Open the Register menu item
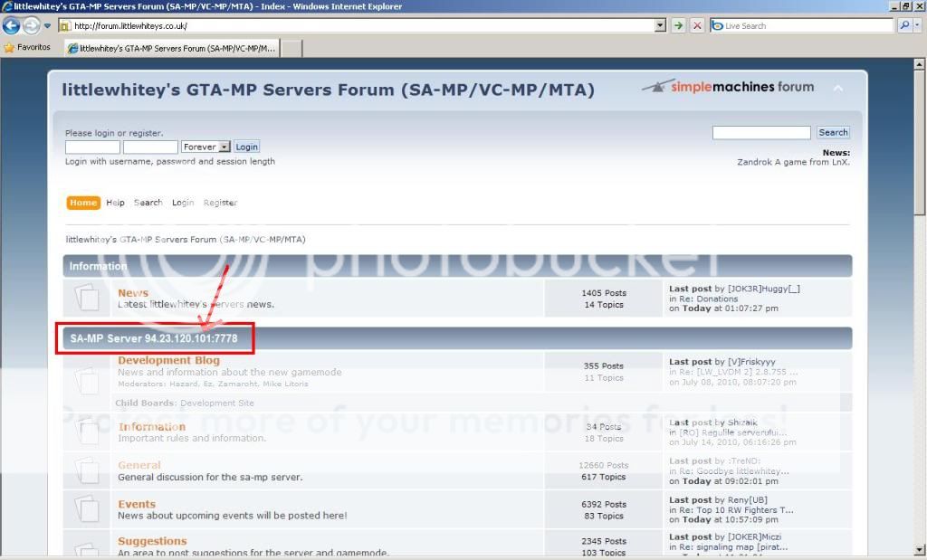927x560 pixels. point(220,203)
